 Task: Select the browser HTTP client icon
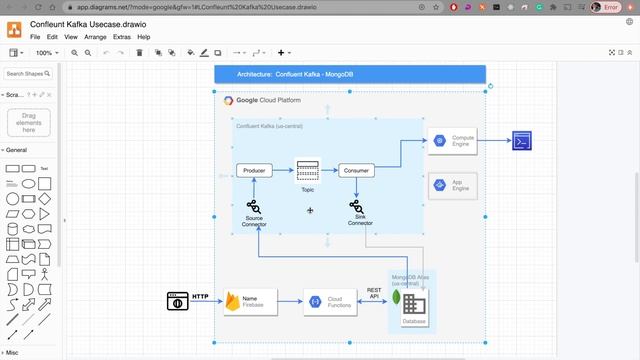click(178, 301)
